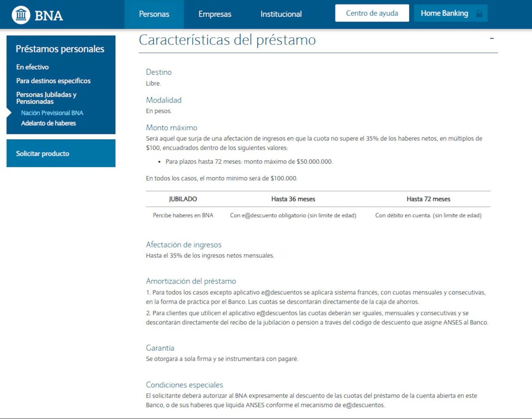The width and height of the screenshot is (532, 419).
Task: Click the BNA wordmark text
Action: (x=49, y=16)
